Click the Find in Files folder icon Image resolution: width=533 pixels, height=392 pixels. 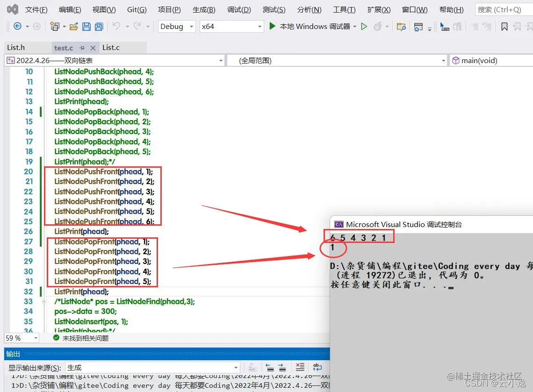click(401, 27)
